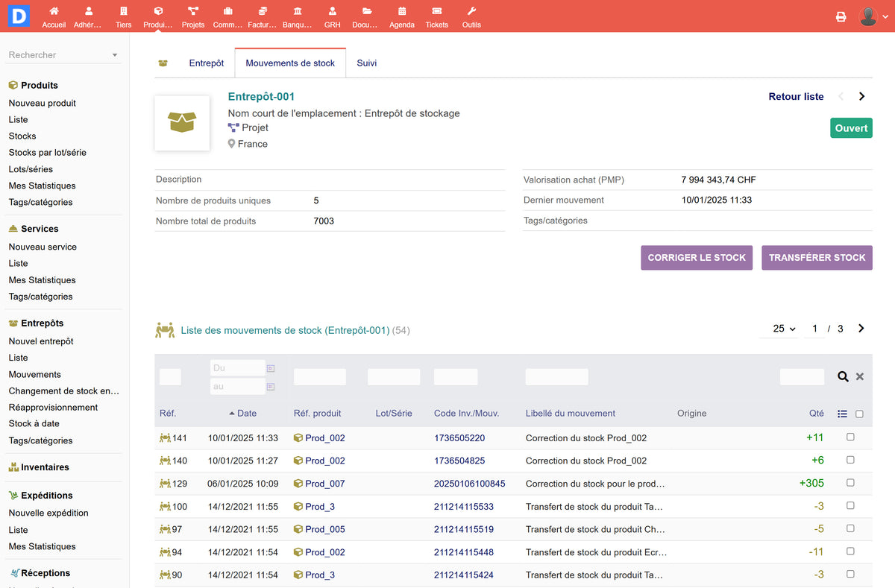This screenshot has height=588, width=895.
Task: Click the print icon in the top bar
Action: 841,16
